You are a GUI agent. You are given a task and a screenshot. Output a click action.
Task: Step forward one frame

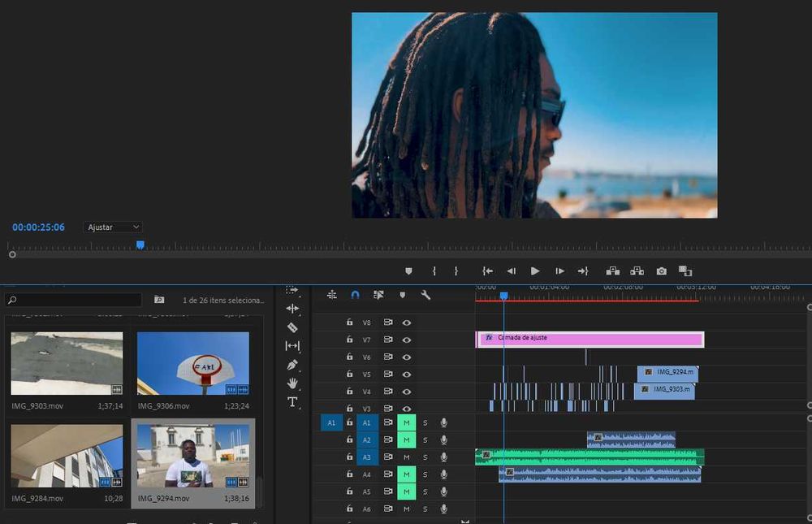point(559,271)
